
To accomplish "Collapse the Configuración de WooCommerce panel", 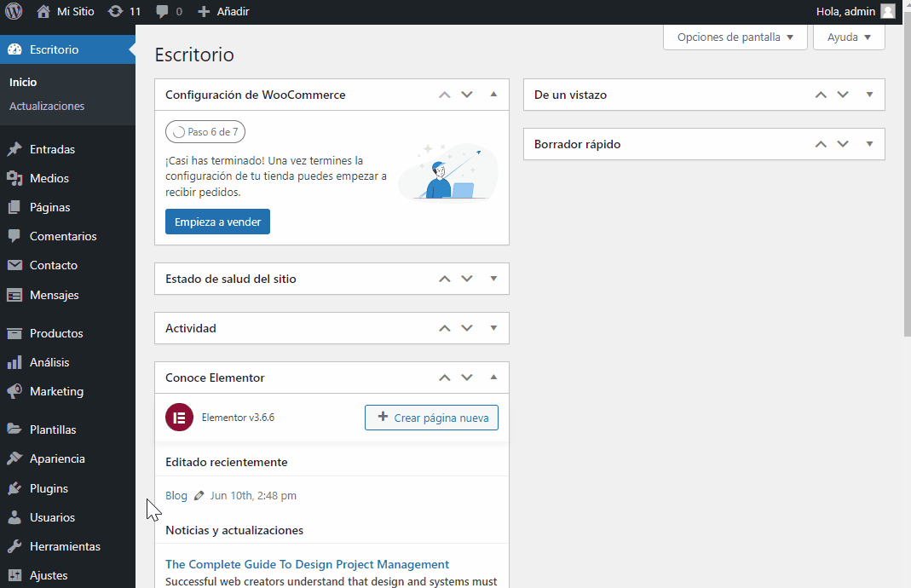I will coord(493,94).
